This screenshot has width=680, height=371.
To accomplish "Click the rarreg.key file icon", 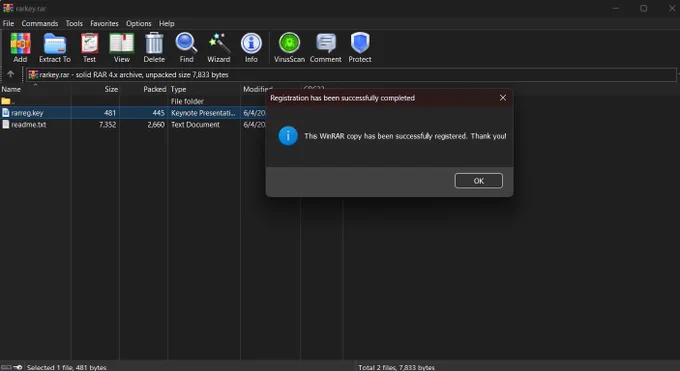I will [x=6, y=113].
